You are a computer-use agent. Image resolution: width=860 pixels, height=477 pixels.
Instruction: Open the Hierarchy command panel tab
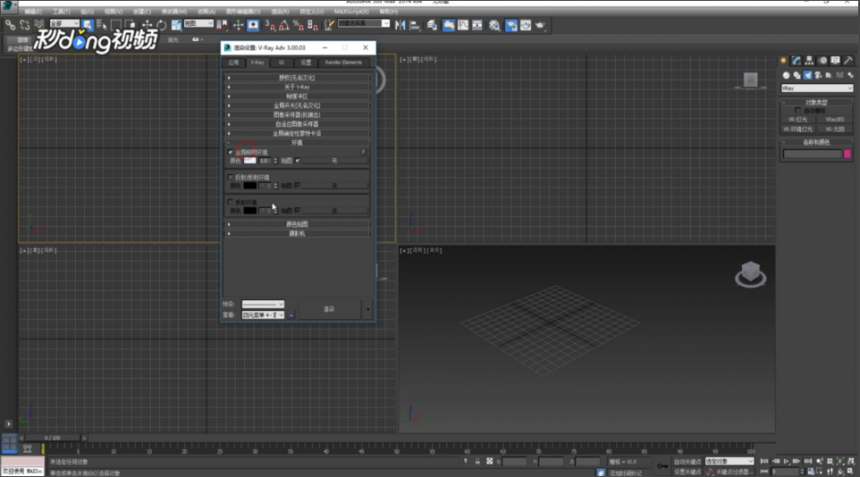click(809, 60)
